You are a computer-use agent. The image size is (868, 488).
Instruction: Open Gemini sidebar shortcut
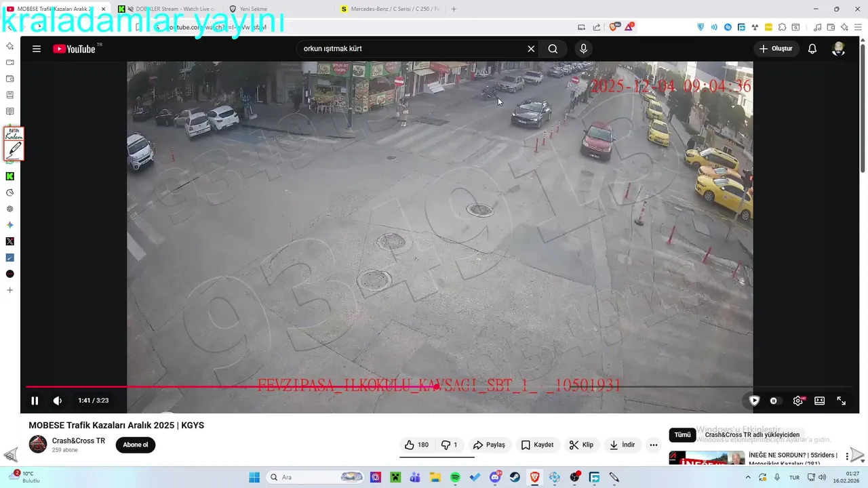[x=9, y=225]
